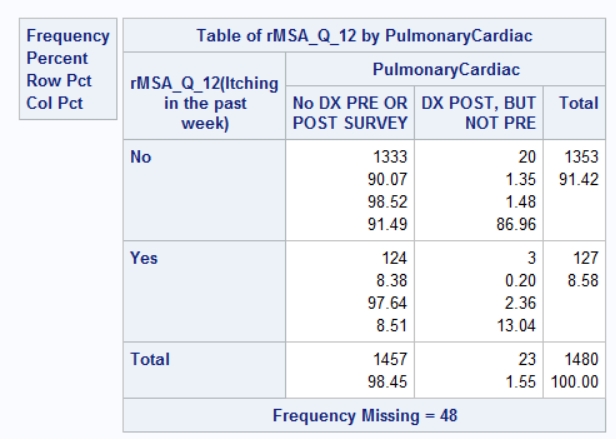The image size is (616, 439).
Task: Select the Yes row total 127
Action: (585, 258)
